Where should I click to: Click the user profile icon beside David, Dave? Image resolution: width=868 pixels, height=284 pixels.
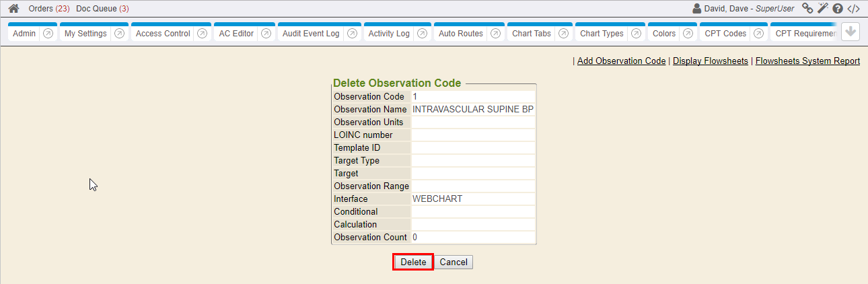(x=697, y=9)
